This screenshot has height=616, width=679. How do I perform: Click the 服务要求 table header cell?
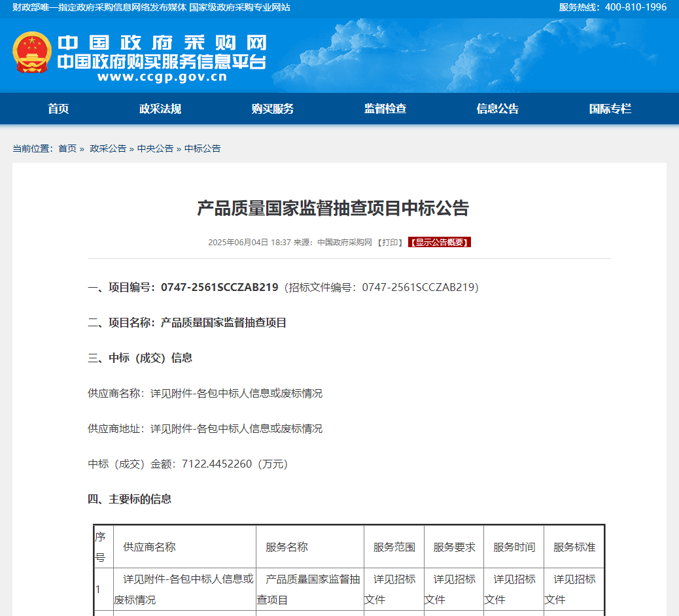coord(454,547)
